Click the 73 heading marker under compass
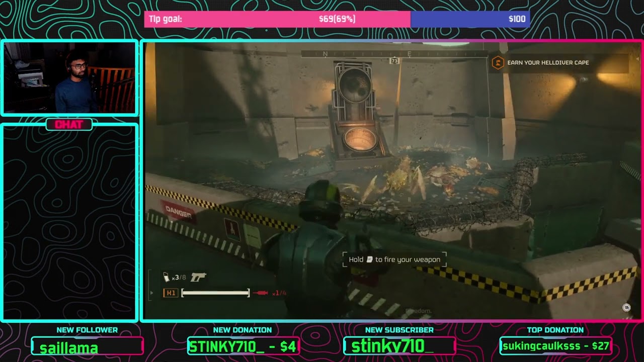The height and width of the screenshot is (362, 644). (x=394, y=61)
